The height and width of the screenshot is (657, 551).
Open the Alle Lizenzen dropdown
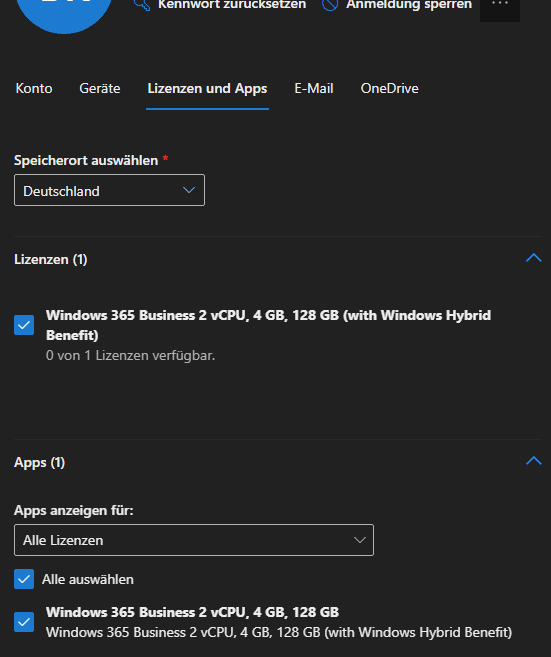coord(194,540)
